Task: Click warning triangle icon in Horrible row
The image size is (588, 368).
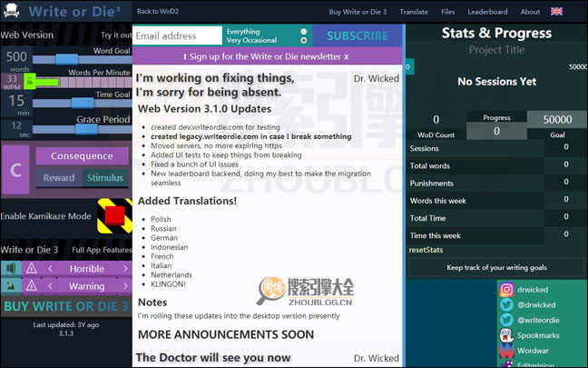Action: click(x=32, y=268)
